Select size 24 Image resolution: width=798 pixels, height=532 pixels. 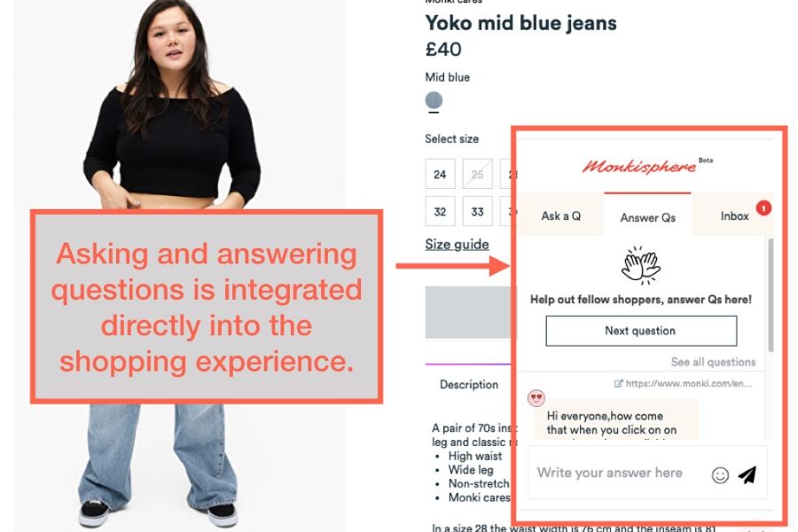point(440,174)
